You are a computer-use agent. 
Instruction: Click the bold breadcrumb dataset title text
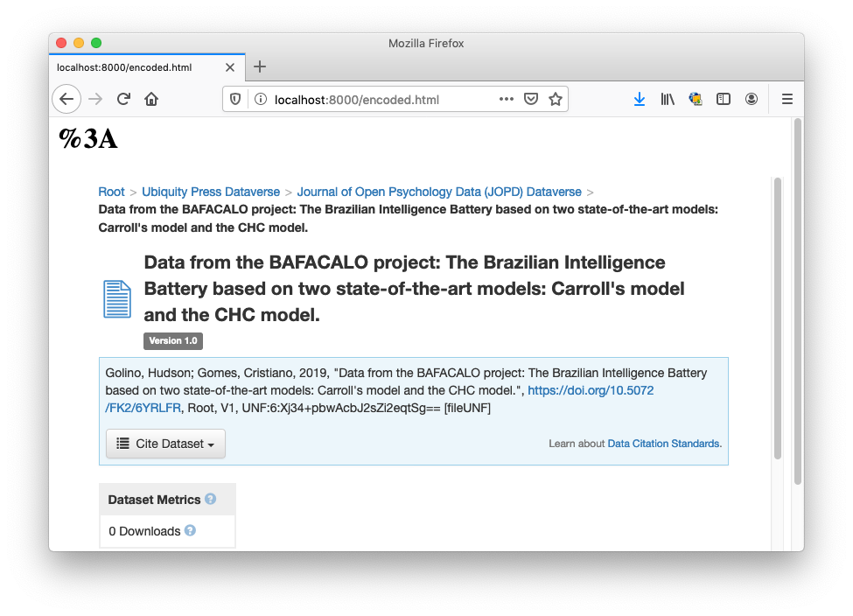pyautogui.click(x=408, y=218)
